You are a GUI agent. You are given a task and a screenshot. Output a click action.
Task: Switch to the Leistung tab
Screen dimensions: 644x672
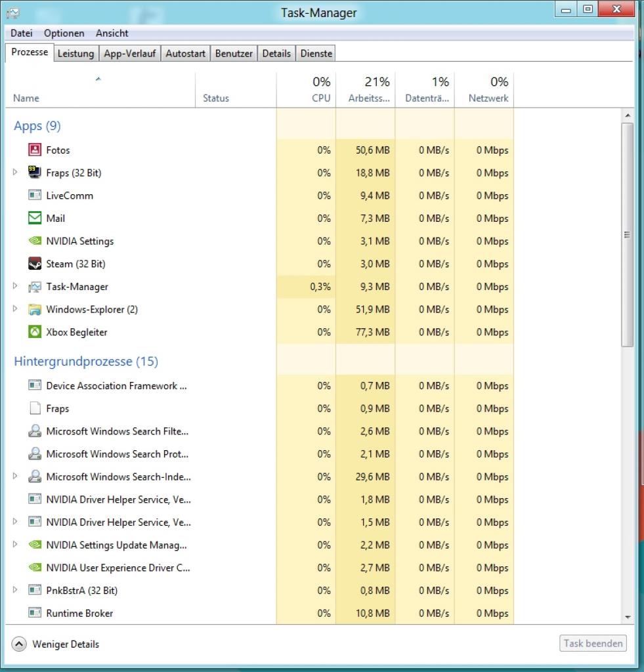[x=76, y=54]
